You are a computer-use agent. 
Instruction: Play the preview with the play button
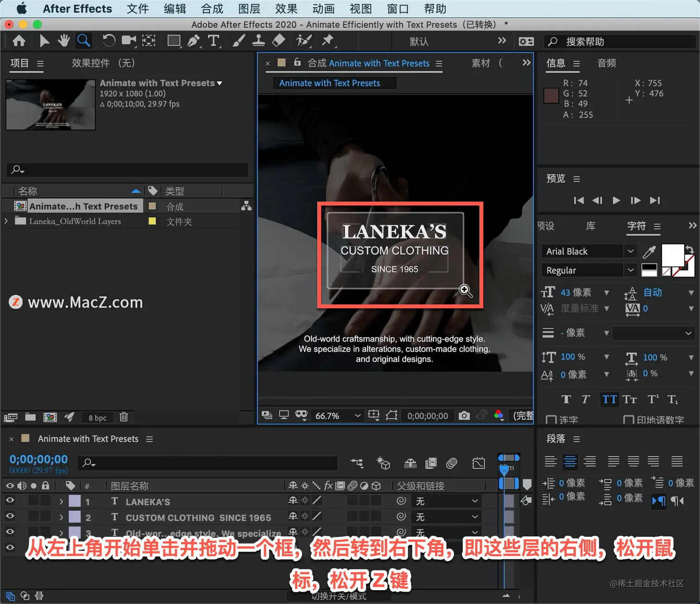(616, 200)
